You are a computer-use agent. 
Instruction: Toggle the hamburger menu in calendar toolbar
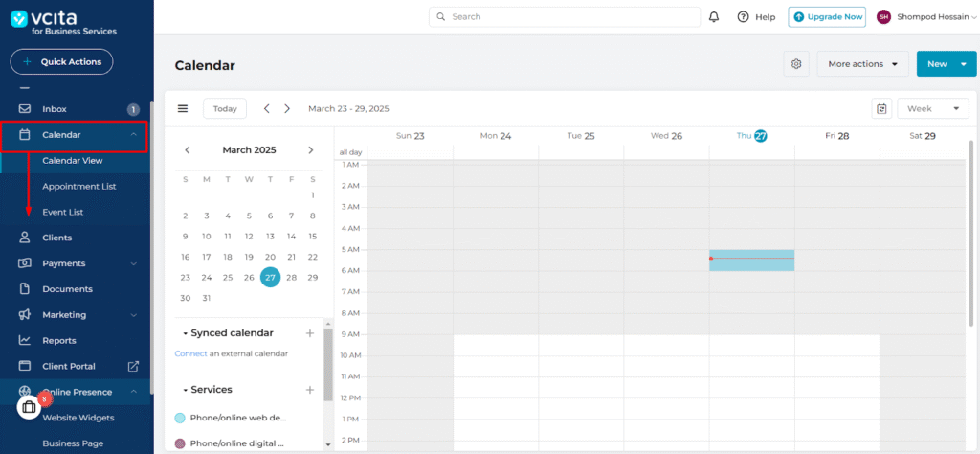click(183, 108)
